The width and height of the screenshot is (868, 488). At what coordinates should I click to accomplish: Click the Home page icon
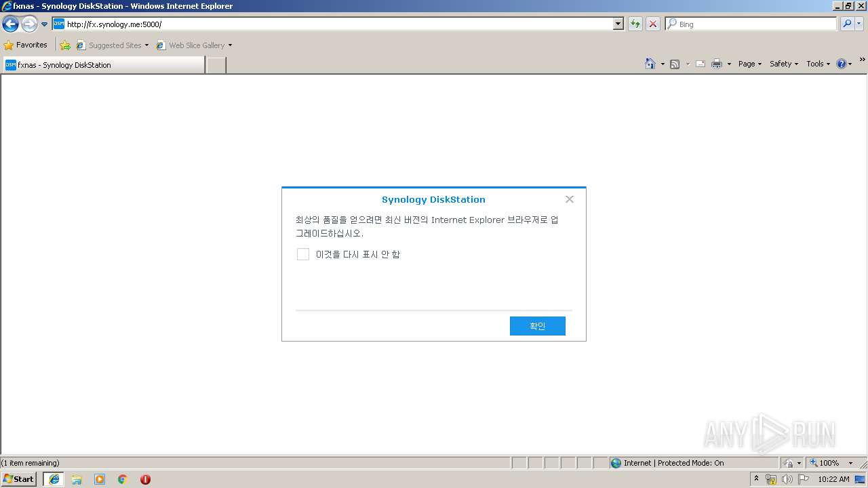(650, 64)
